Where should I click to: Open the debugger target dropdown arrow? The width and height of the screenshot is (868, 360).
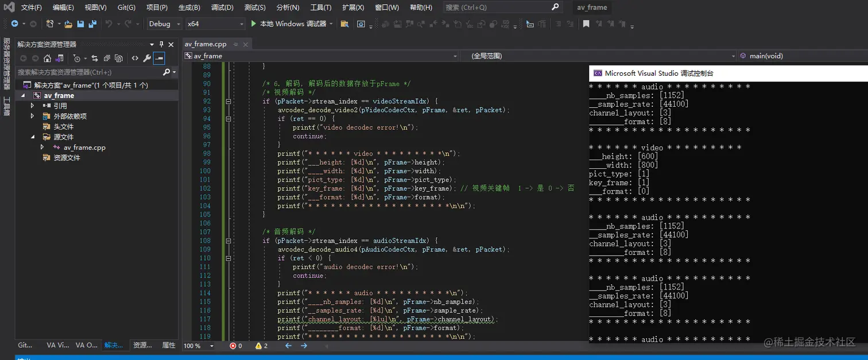[x=331, y=24]
